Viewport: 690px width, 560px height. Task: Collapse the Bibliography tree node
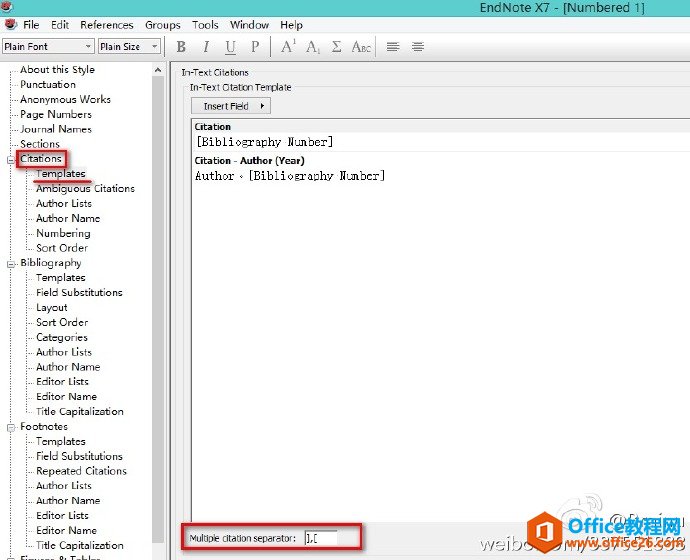11,264
